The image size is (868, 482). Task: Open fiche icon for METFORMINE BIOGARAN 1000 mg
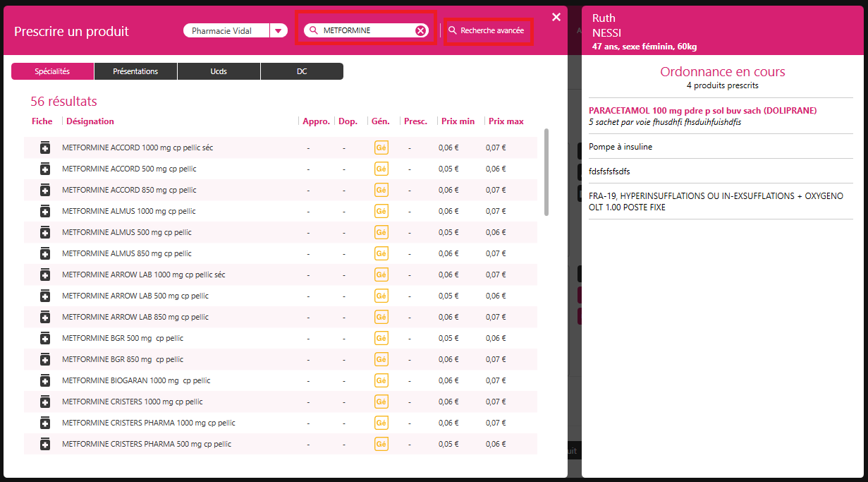pos(45,380)
